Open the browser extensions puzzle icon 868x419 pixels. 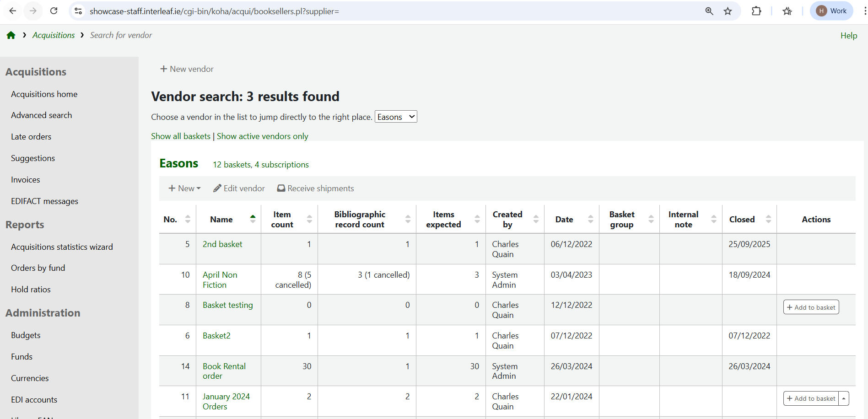click(756, 11)
